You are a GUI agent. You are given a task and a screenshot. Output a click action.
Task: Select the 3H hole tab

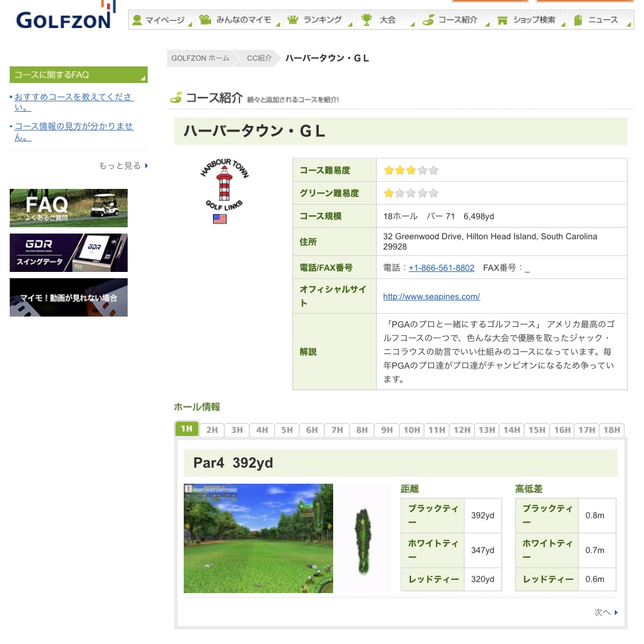click(x=237, y=429)
